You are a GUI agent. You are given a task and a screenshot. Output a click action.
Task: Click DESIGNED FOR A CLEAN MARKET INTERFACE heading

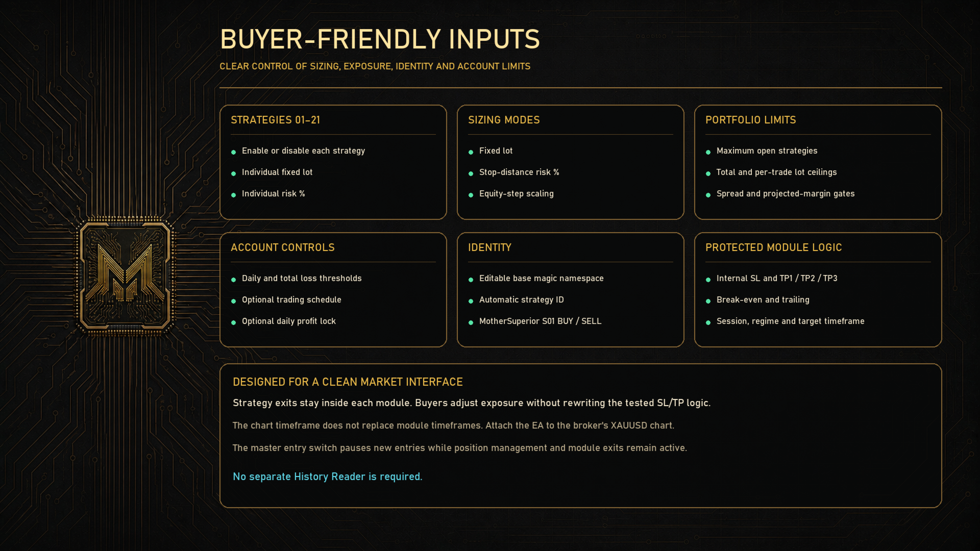(348, 382)
